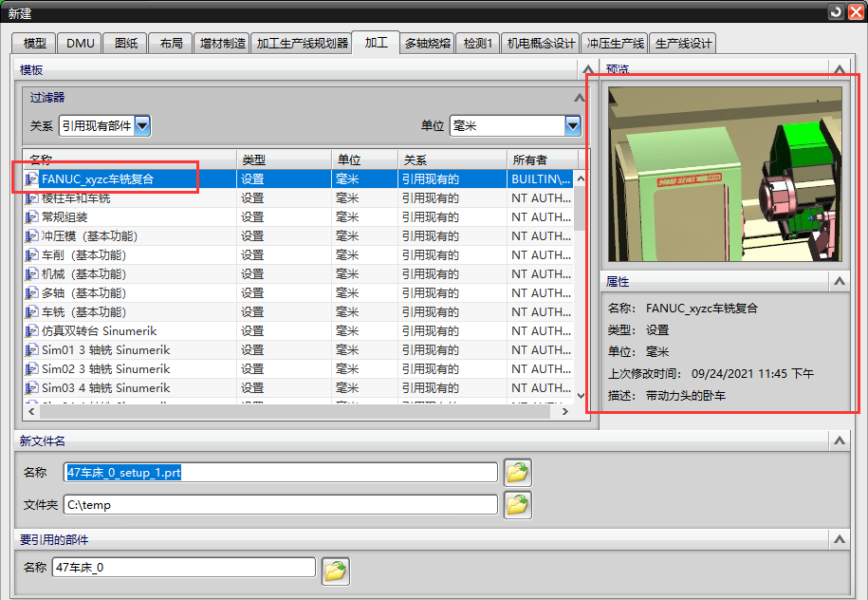
Task: Collapse the 属性 section
Action: click(840, 281)
